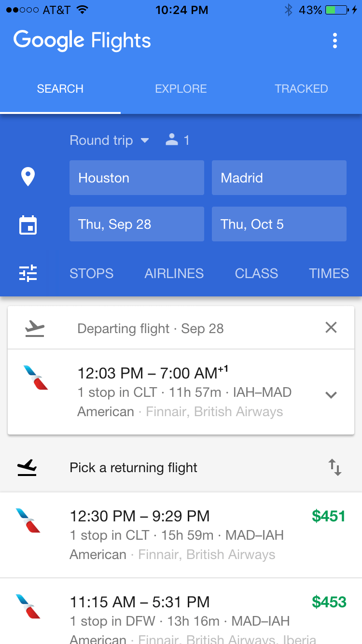Screen dimensions: 362x644
Task: Tap the location pin icon
Action: pyautogui.click(x=28, y=177)
